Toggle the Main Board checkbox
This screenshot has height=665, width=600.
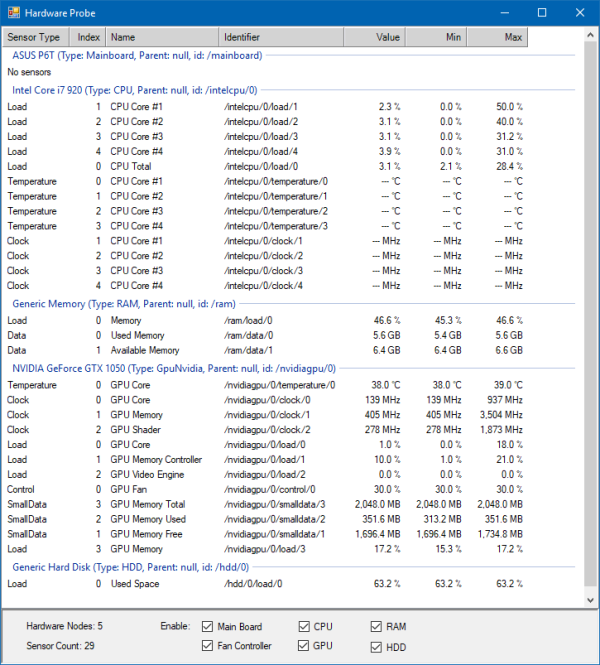tap(207, 626)
